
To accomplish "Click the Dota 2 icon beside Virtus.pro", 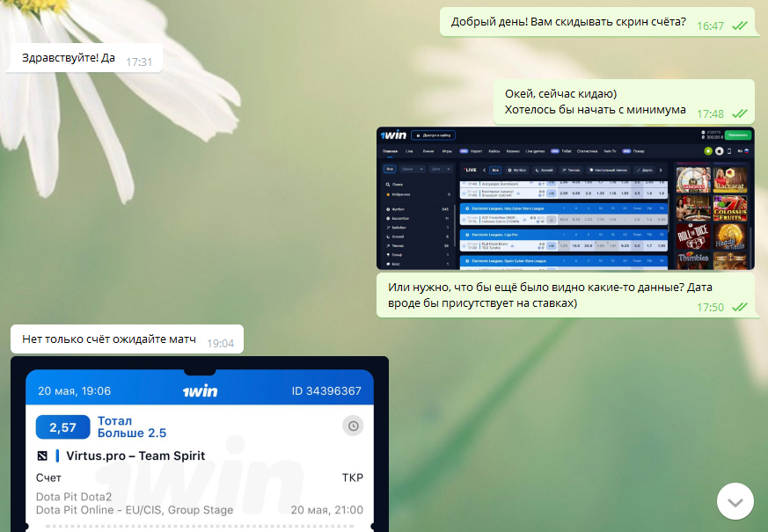I will (x=42, y=456).
